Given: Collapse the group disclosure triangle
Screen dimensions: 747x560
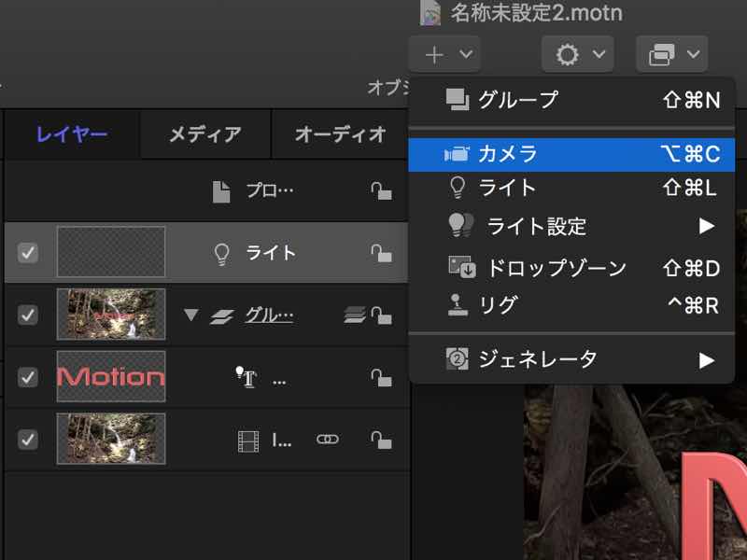Looking at the screenshot, I should pos(191,315).
